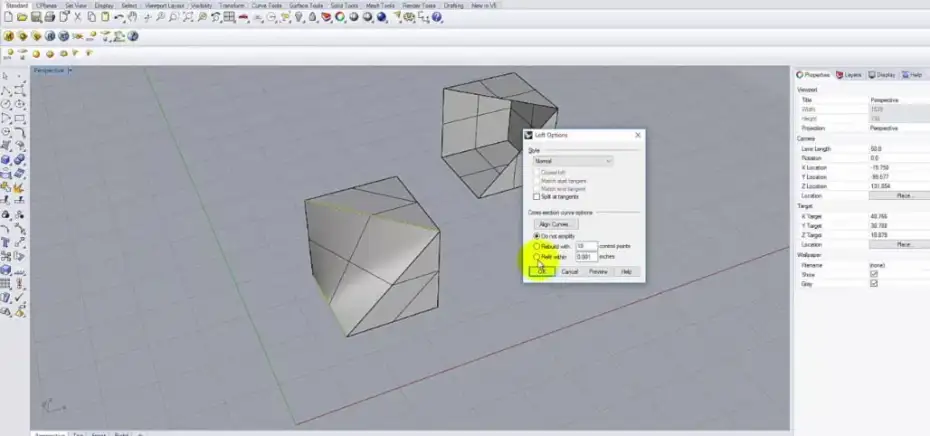The image size is (930, 436).
Task: Open the Perspective viewport title dropdown arrow
Action: point(70,71)
